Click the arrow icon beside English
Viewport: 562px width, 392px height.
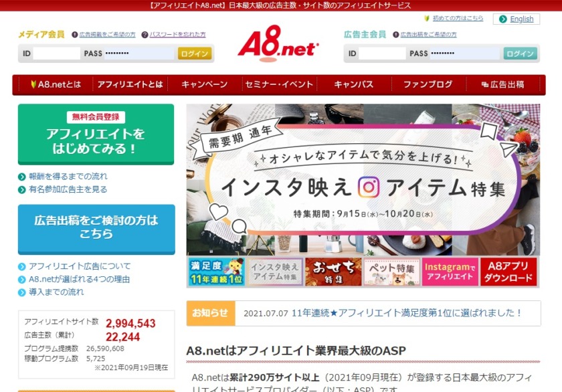pyautogui.click(x=503, y=19)
